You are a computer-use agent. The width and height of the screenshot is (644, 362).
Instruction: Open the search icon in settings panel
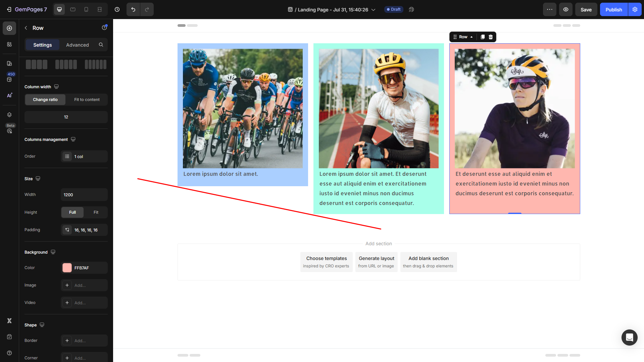(x=101, y=45)
